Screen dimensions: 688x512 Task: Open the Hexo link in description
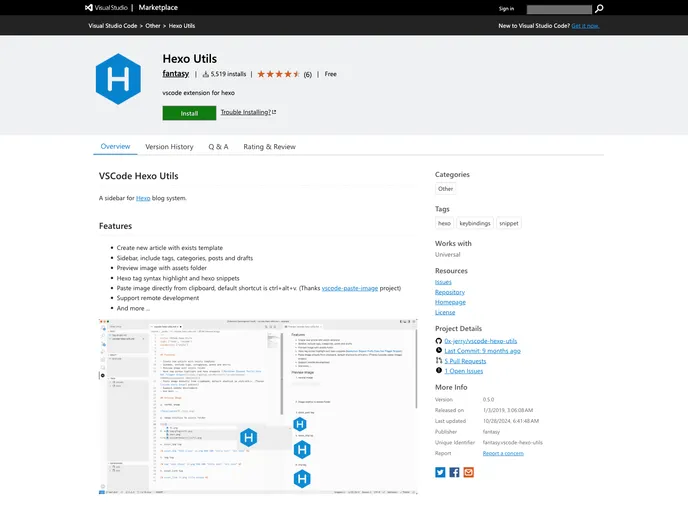[x=143, y=198]
